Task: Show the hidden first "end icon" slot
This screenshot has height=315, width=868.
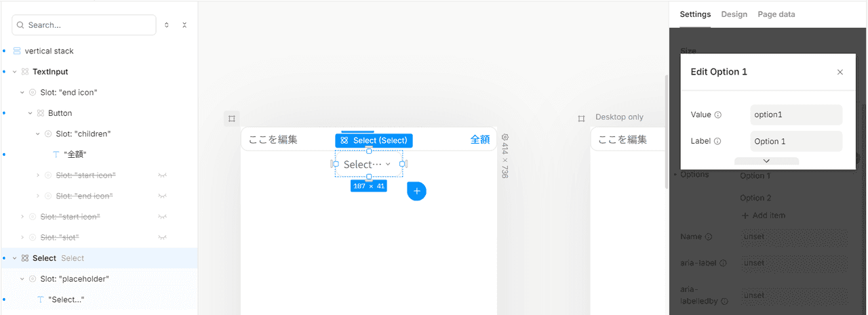Action: coord(162,196)
